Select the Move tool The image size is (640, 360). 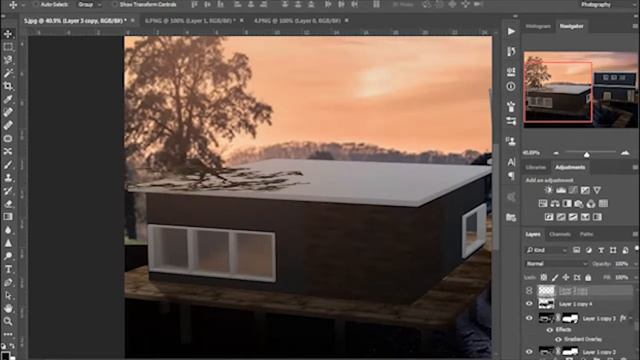8,34
